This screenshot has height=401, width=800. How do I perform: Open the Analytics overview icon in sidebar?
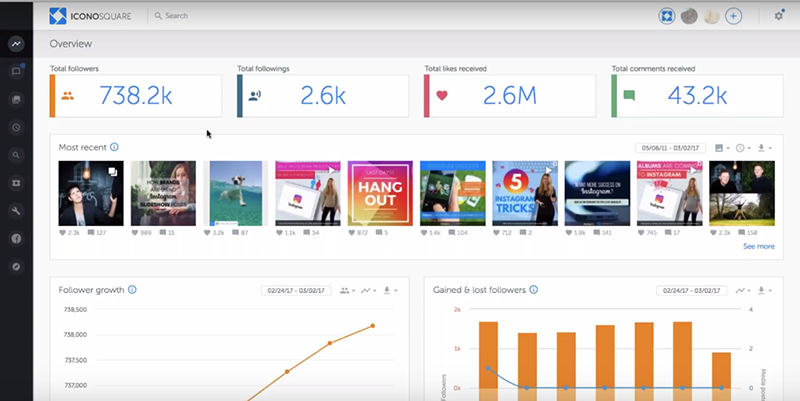click(x=15, y=44)
